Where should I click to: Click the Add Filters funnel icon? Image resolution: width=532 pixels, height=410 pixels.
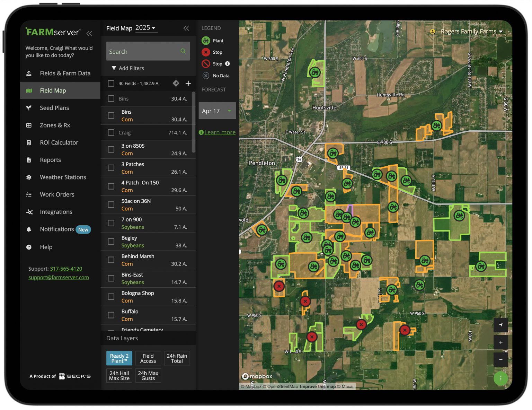coord(114,68)
